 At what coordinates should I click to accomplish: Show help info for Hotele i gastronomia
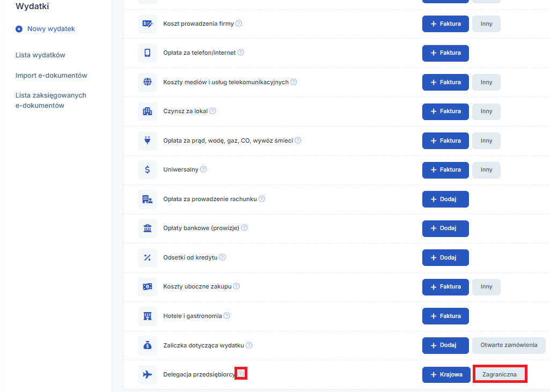227,316
